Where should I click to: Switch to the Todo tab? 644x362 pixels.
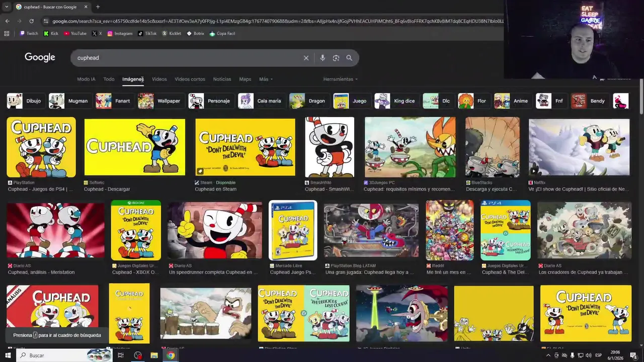pos(109,79)
